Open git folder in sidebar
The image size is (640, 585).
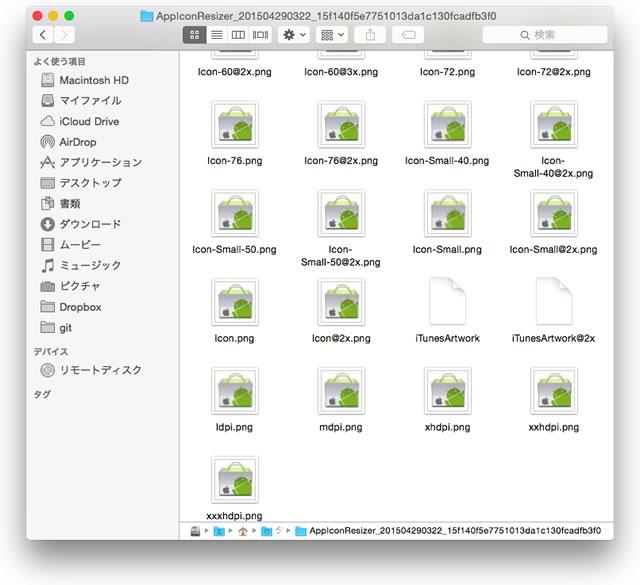coord(56,328)
